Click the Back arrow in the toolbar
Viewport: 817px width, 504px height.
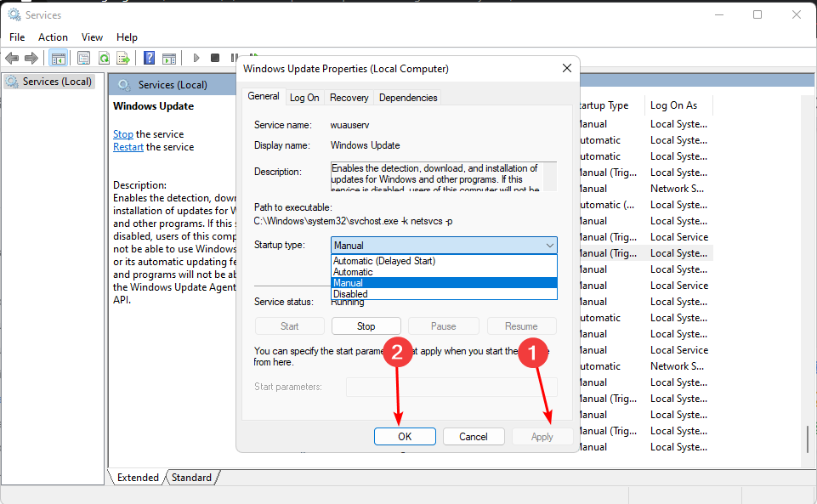[x=12, y=58]
